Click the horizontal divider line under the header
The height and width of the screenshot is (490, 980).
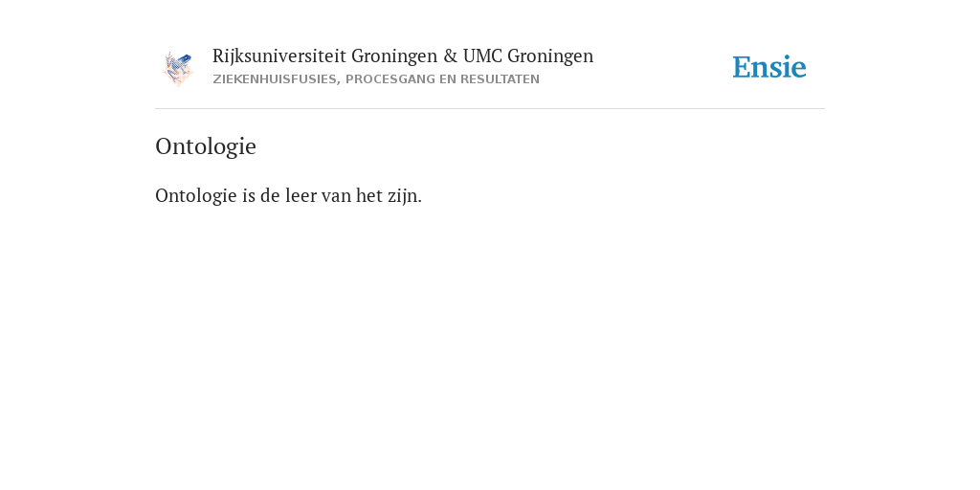[490, 109]
